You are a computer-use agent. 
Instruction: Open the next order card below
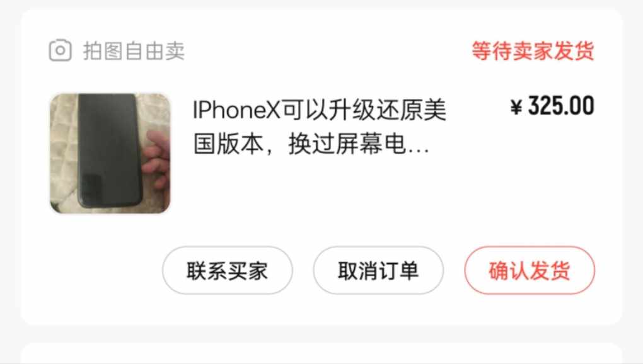[x=321, y=353]
